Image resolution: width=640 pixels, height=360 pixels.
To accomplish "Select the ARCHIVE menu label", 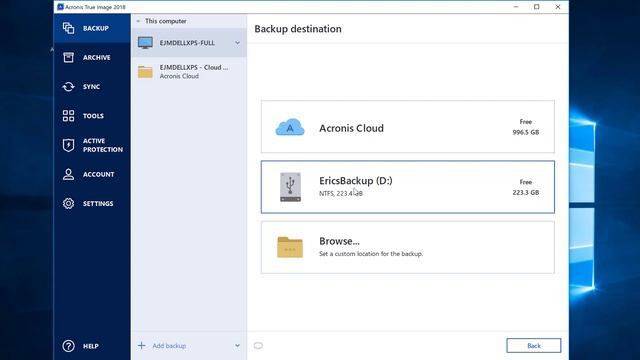I will point(97,58).
